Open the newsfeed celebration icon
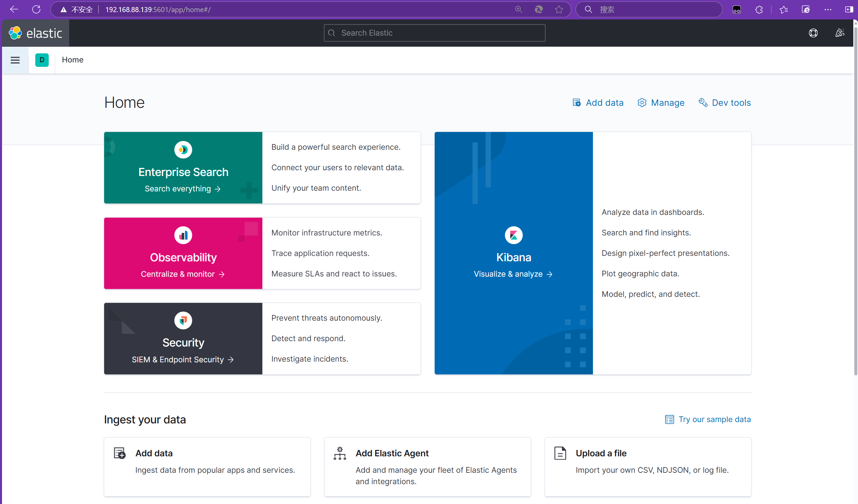The image size is (858, 504). [840, 33]
